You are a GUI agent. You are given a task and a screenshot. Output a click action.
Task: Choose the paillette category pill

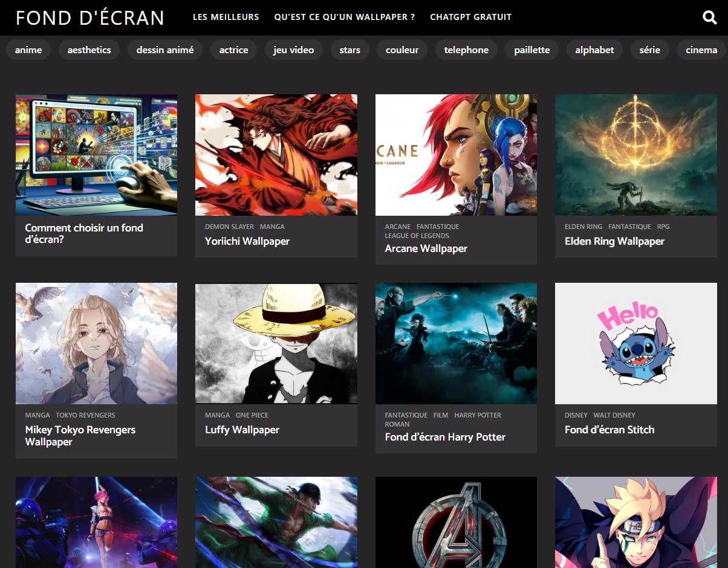pos(532,50)
